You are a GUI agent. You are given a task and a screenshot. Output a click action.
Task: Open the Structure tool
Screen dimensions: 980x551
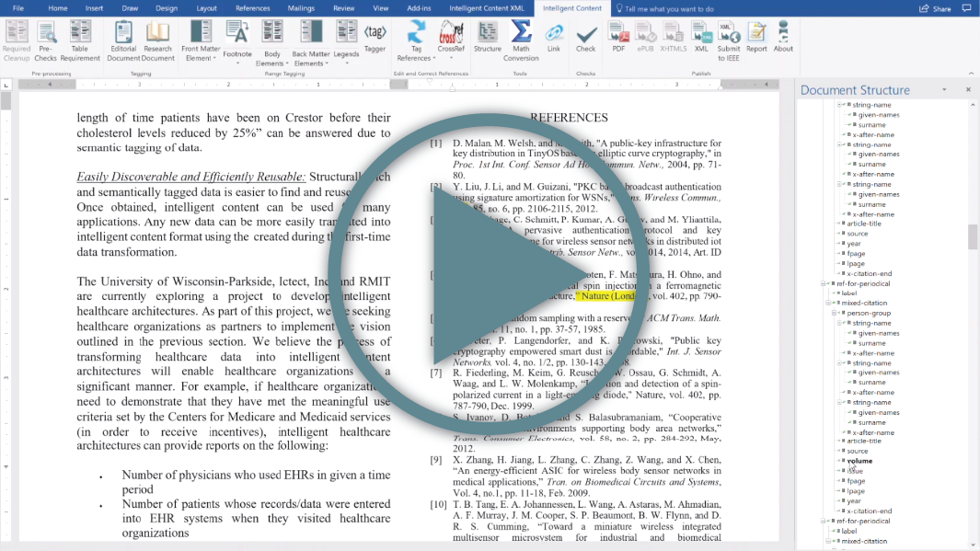[488, 38]
